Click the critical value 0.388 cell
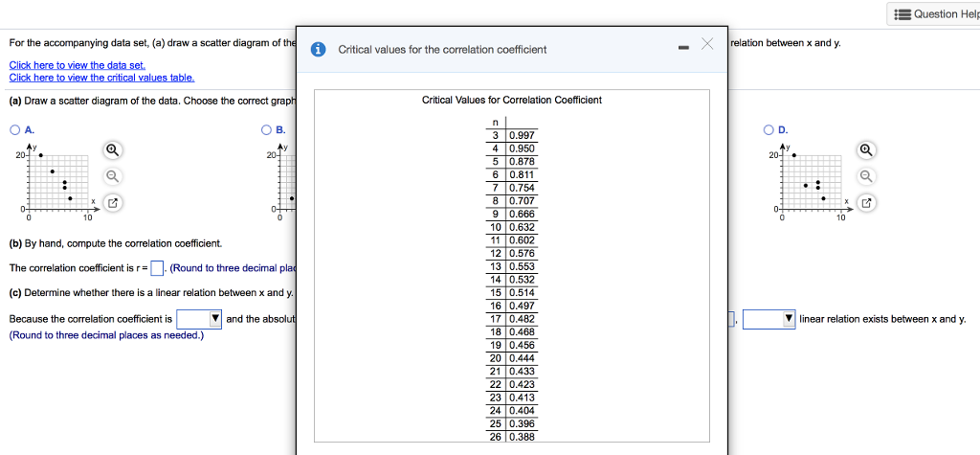The image size is (980, 455). (522, 437)
